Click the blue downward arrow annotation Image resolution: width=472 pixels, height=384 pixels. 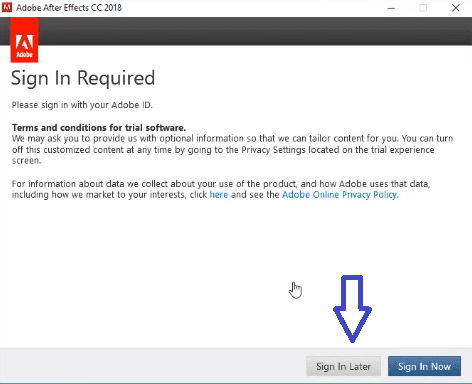352,309
